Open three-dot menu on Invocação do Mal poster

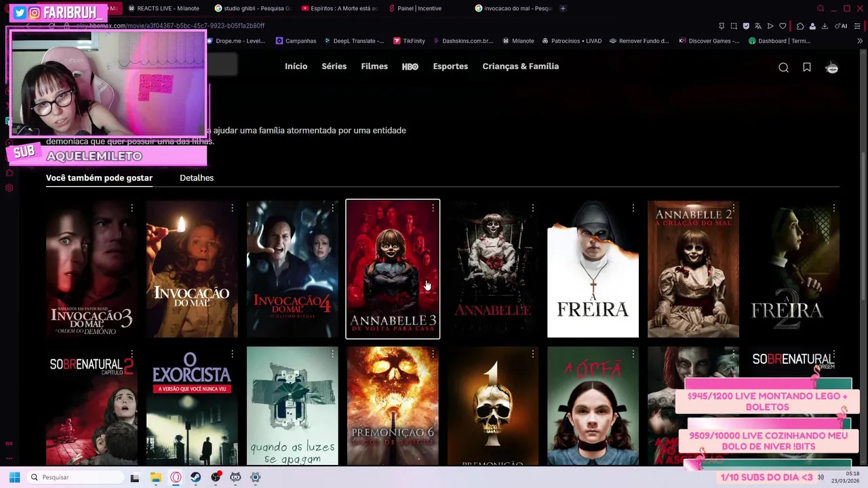tap(232, 207)
